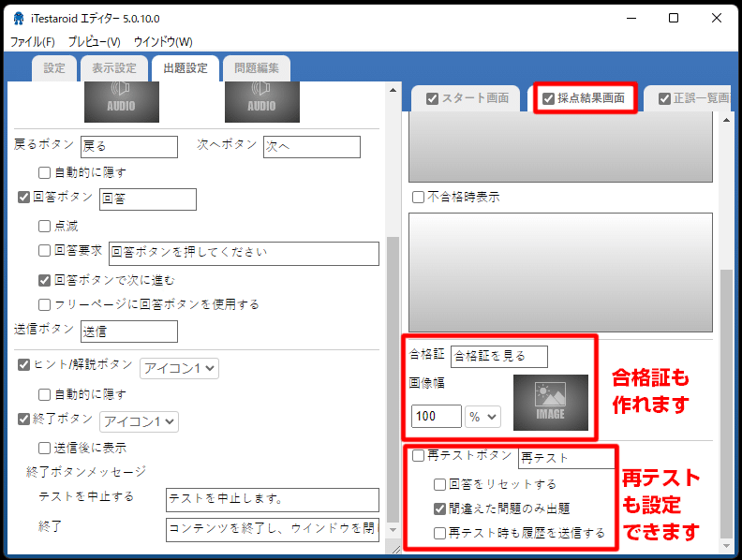Open the 採点結果画面 tab
Screen dimensions: 742x560
(x=591, y=98)
